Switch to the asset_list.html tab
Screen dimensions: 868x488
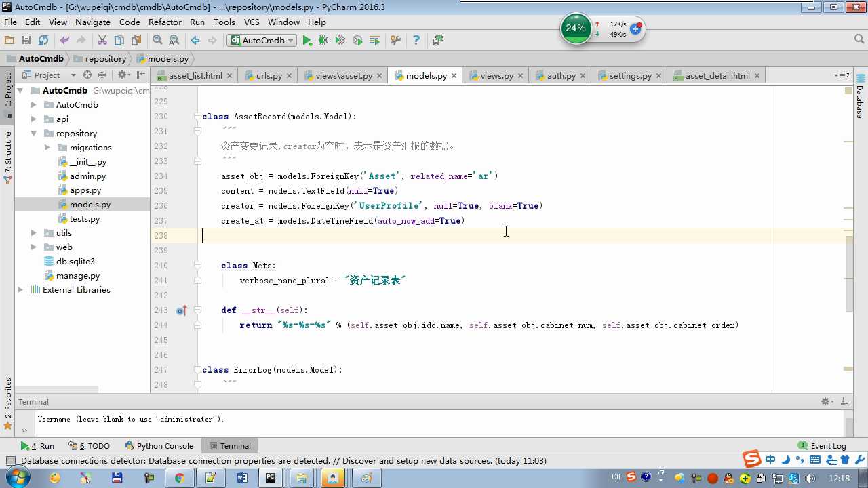tap(195, 76)
